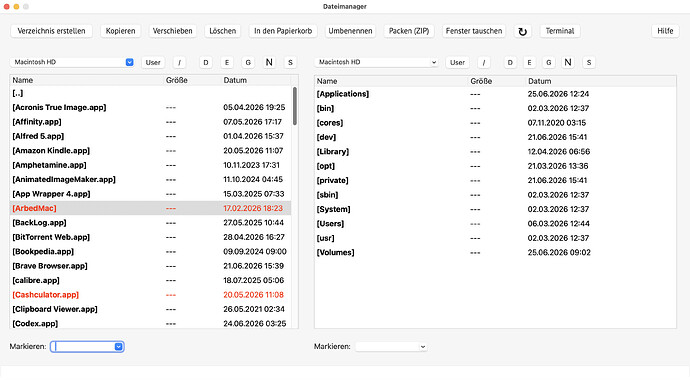Select [private] folder in right pane

[x=495, y=180]
